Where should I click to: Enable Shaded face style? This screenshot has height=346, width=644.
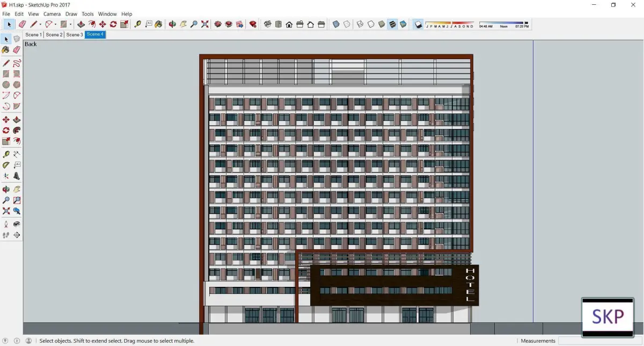[x=382, y=24]
